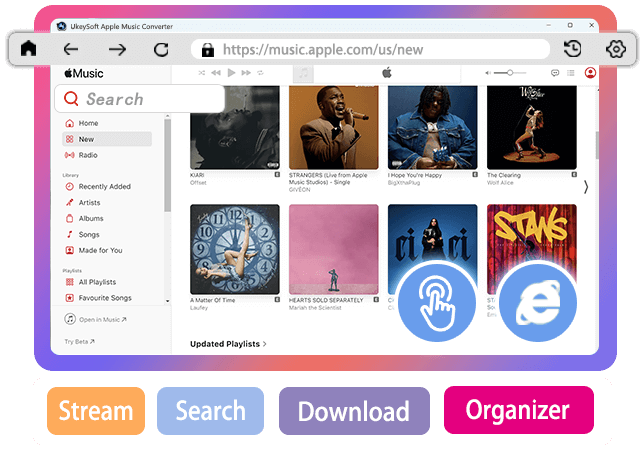The image size is (640, 450).
Task: Click the UkeySoft app icon in title bar
Action: point(62,26)
